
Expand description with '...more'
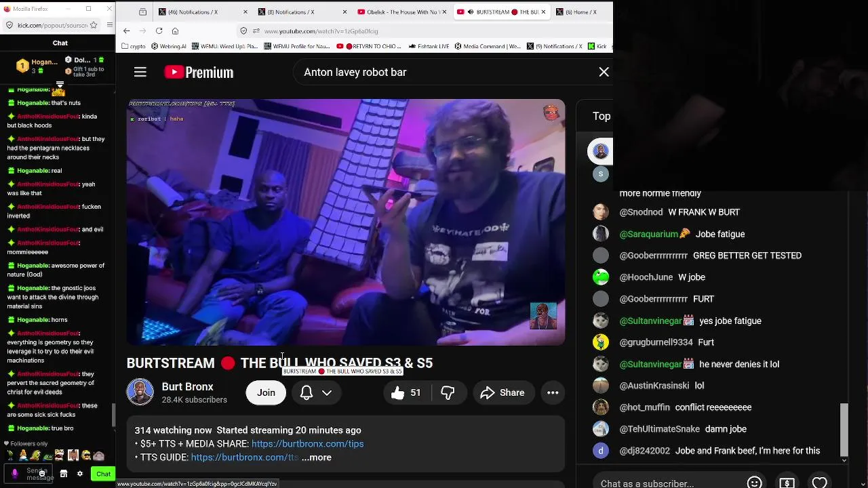pos(317,457)
